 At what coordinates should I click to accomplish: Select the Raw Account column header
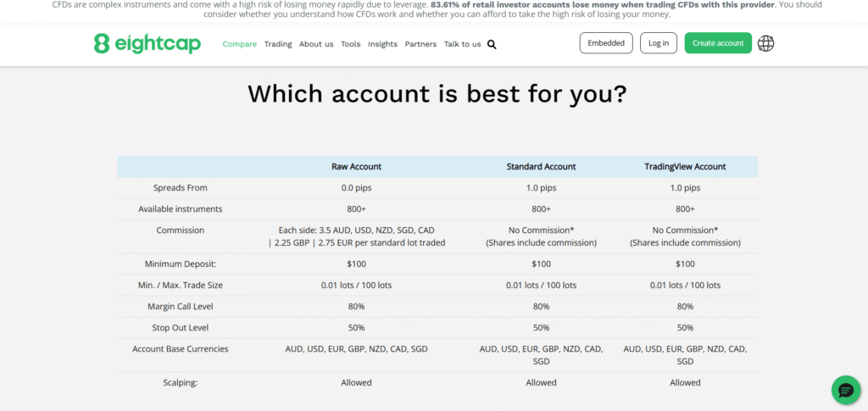click(357, 166)
